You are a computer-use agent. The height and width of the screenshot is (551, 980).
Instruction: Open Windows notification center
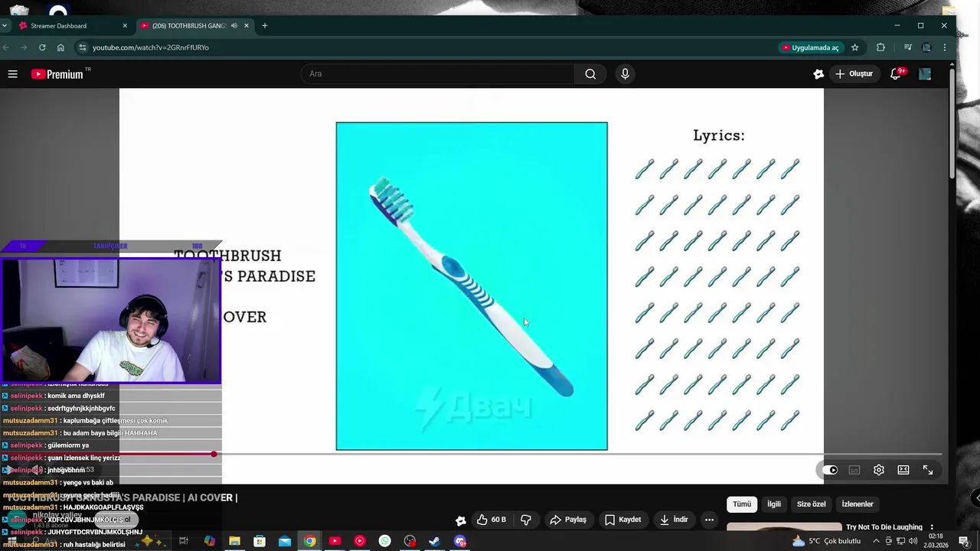point(964,541)
